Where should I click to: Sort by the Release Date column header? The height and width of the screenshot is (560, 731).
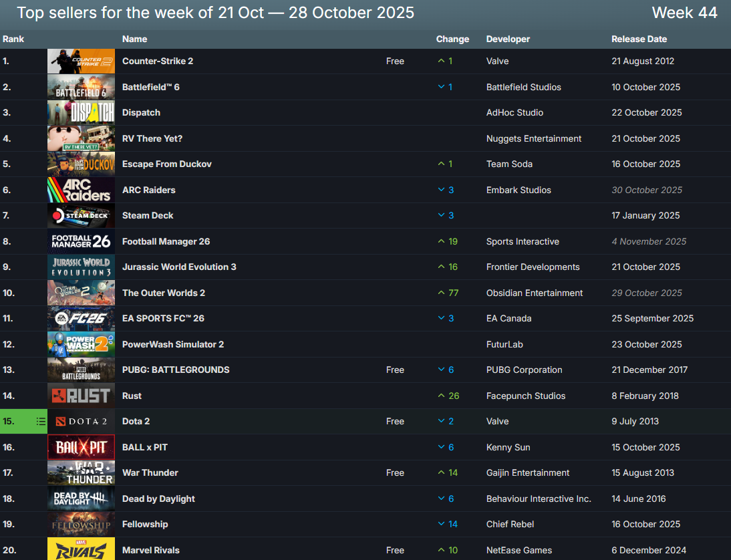pyautogui.click(x=639, y=39)
